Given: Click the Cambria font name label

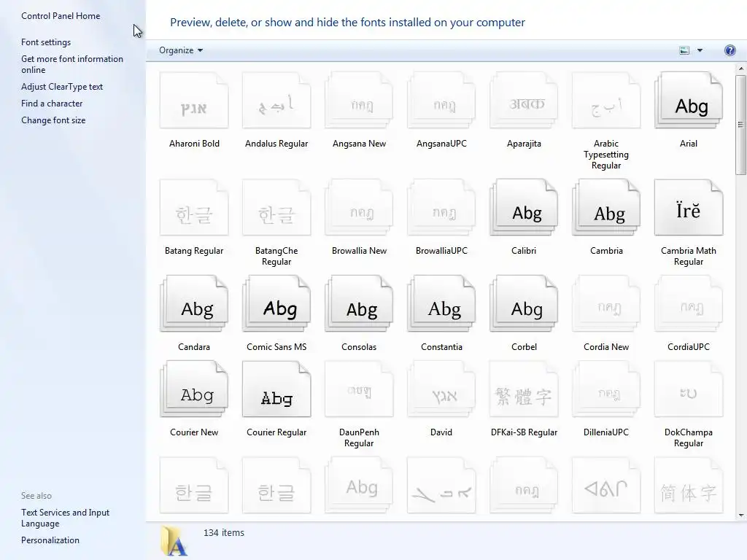Looking at the screenshot, I should [606, 251].
